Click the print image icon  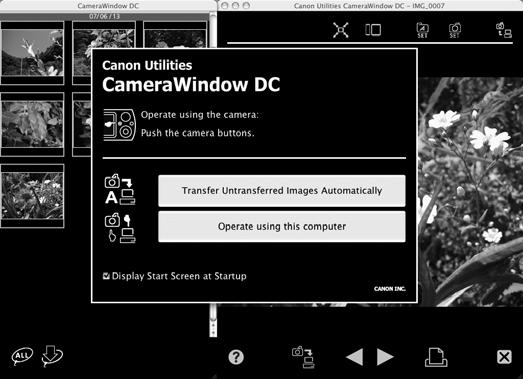pyautogui.click(x=436, y=357)
